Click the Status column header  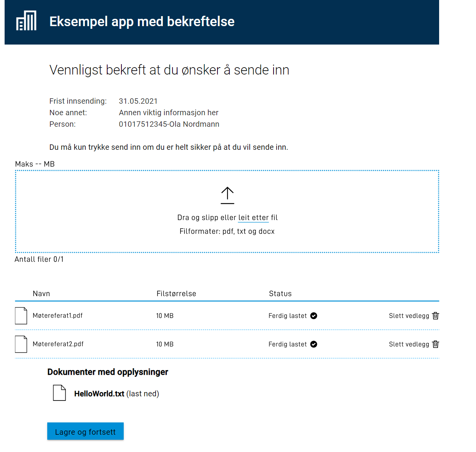280,293
